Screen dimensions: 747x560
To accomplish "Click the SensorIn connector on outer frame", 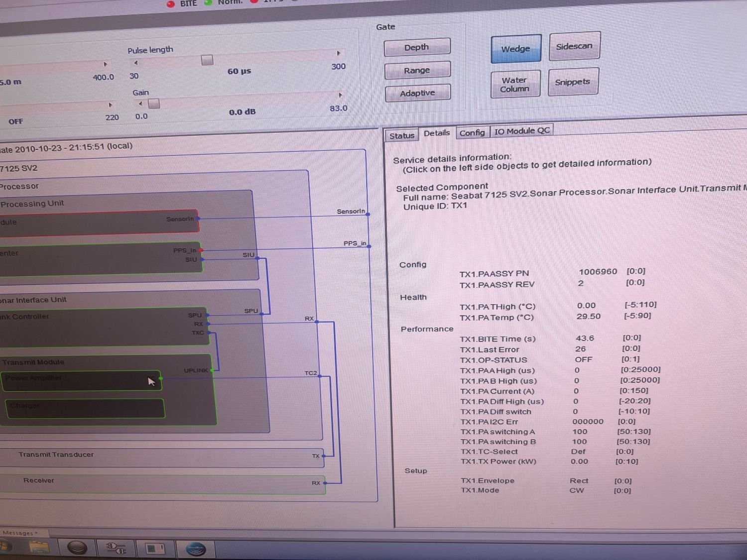I will point(368,214).
